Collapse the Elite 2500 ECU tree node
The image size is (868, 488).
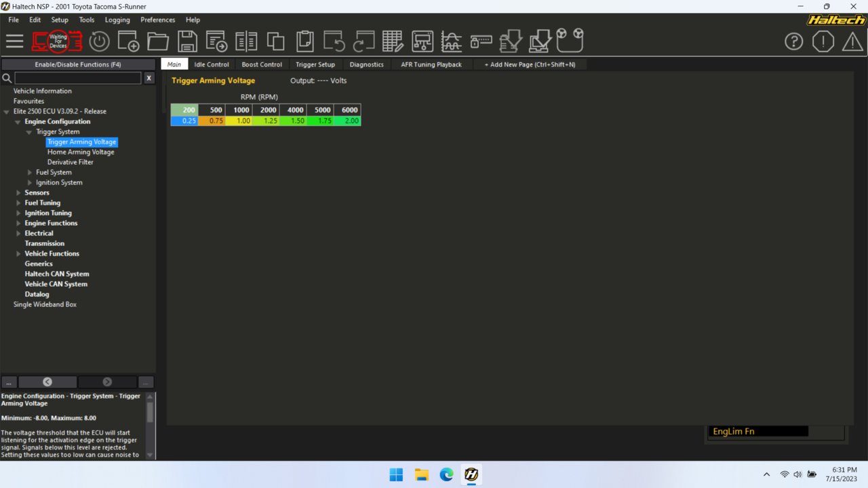coord(6,111)
